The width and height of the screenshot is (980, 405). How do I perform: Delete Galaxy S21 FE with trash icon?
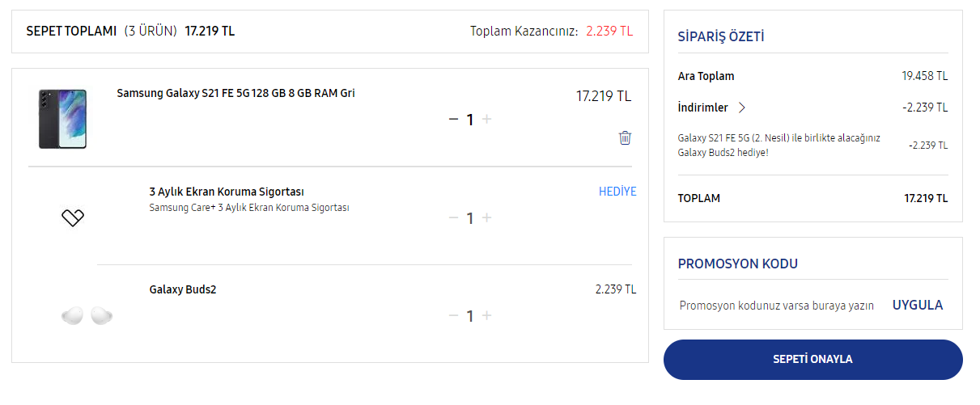pyautogui.click(x=625, y=137)
